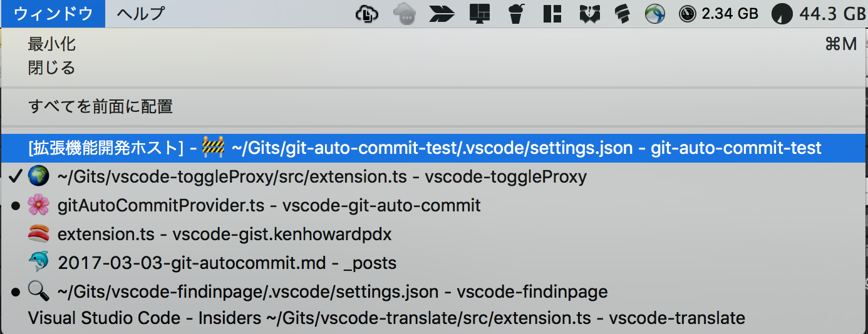Switch to the vscode-translate Insiders window
Image resolution: width=868 pixels, height=334 pixels.
click(x=386, y=318)
